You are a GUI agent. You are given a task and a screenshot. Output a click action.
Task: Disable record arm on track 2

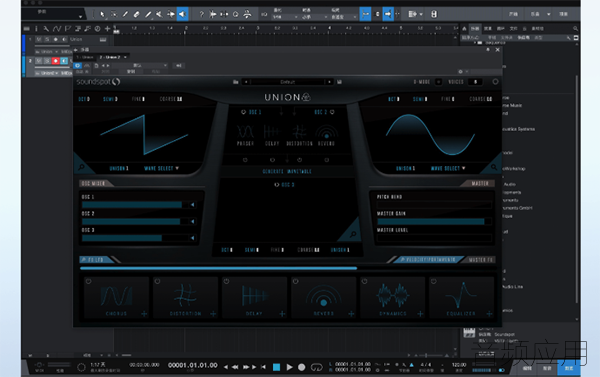tap(55, 61)
